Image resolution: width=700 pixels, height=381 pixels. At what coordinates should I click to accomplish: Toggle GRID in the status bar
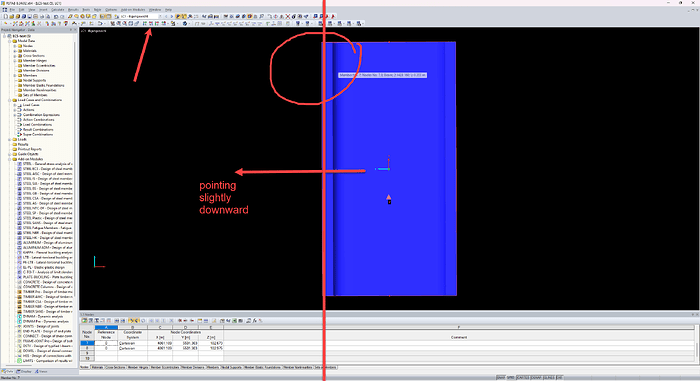(x=510, y=377)
